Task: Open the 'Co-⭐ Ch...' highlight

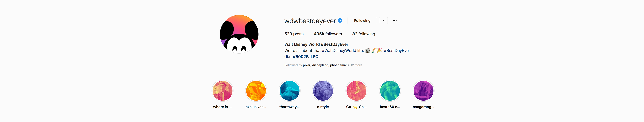Action: point(356,91)
